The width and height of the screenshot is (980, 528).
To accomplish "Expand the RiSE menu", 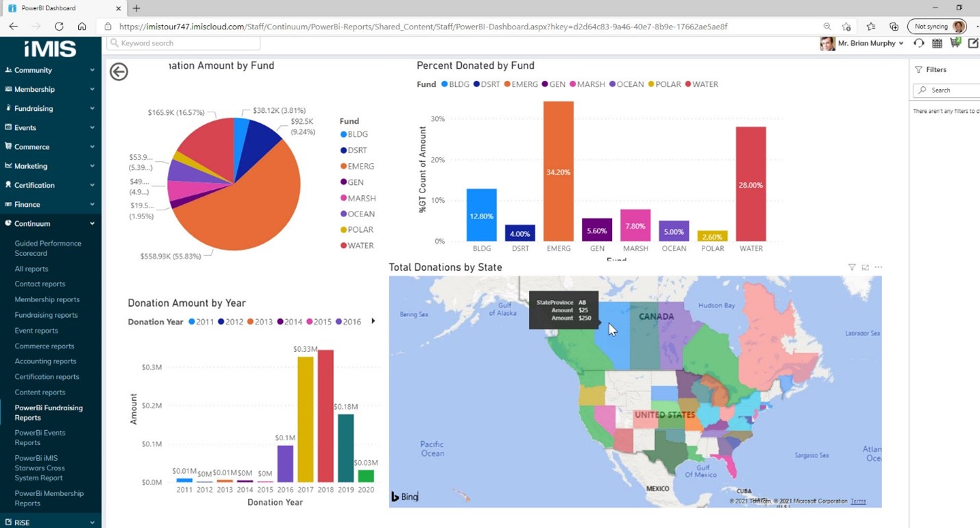I will click(x=50, y=522).
